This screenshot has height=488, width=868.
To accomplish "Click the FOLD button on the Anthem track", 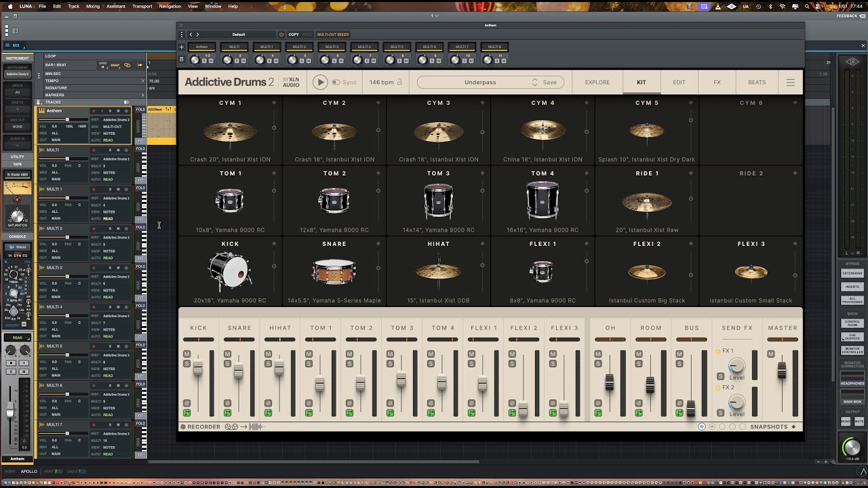I will click(140, 110).
